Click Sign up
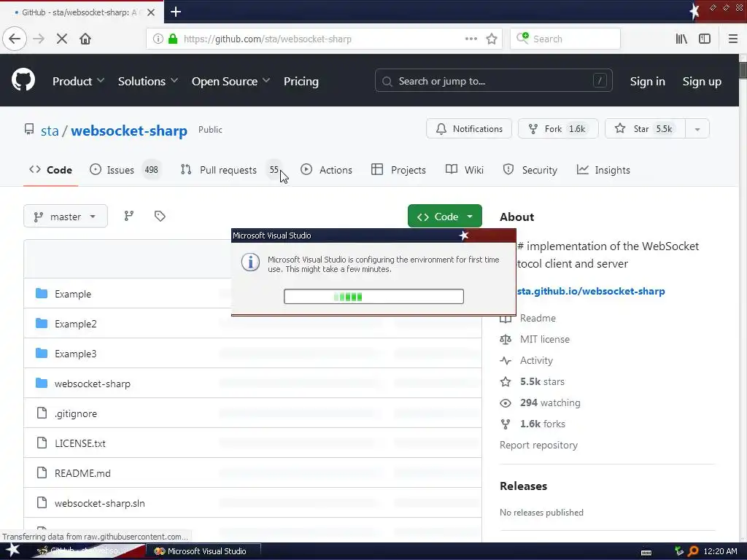 click(x=702, y=82)
